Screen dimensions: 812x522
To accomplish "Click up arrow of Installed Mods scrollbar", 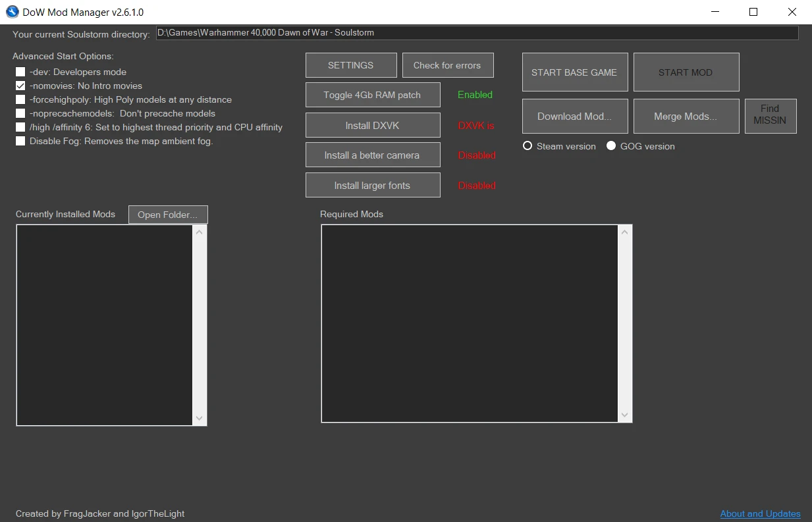I will 200,232.
